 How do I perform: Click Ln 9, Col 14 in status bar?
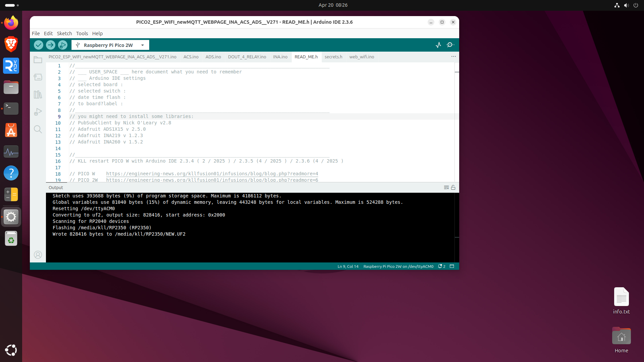[x=348, y=266]
